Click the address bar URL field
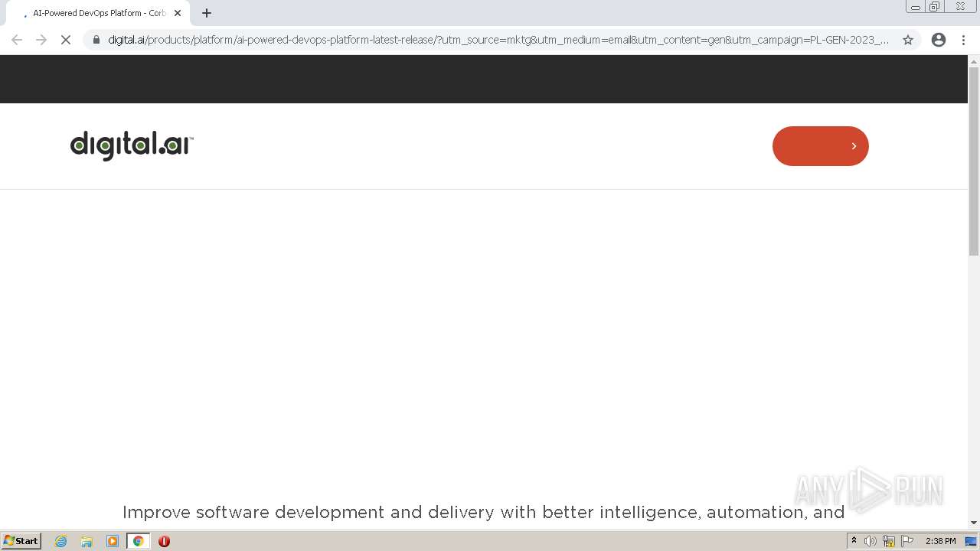Image resolution: width=980 pixels, height=551 pixels. [498, 40]
